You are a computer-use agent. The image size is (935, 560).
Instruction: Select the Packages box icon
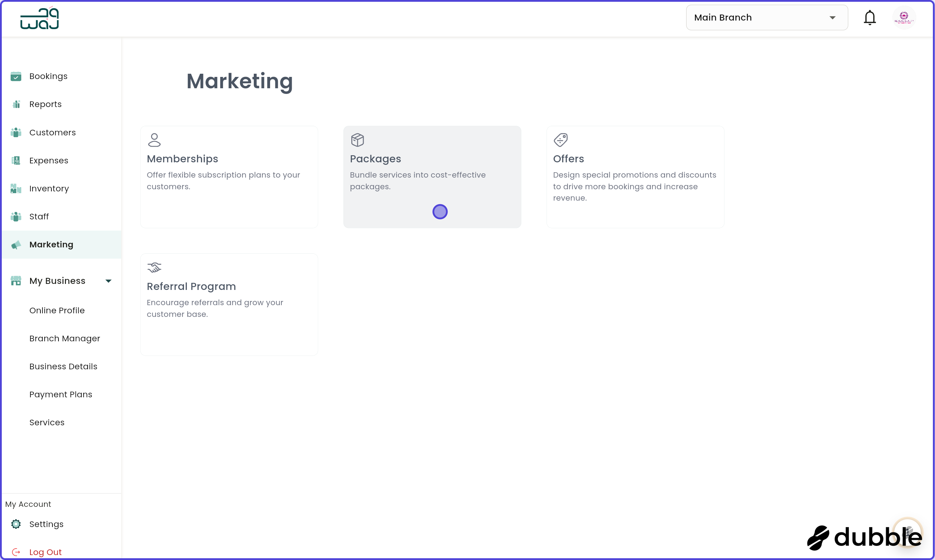pos(358,140)
